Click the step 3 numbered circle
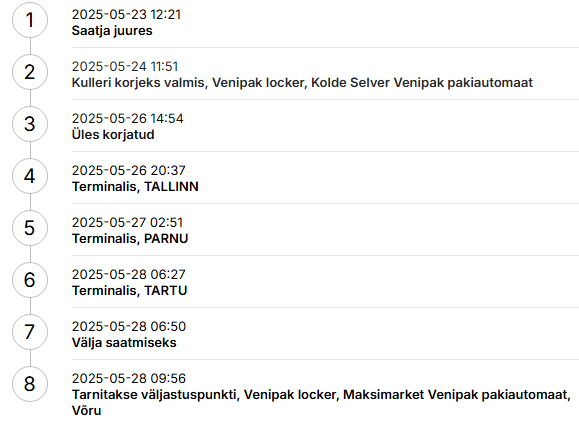Viewport: 579px width, 427px height. point(30,124)
